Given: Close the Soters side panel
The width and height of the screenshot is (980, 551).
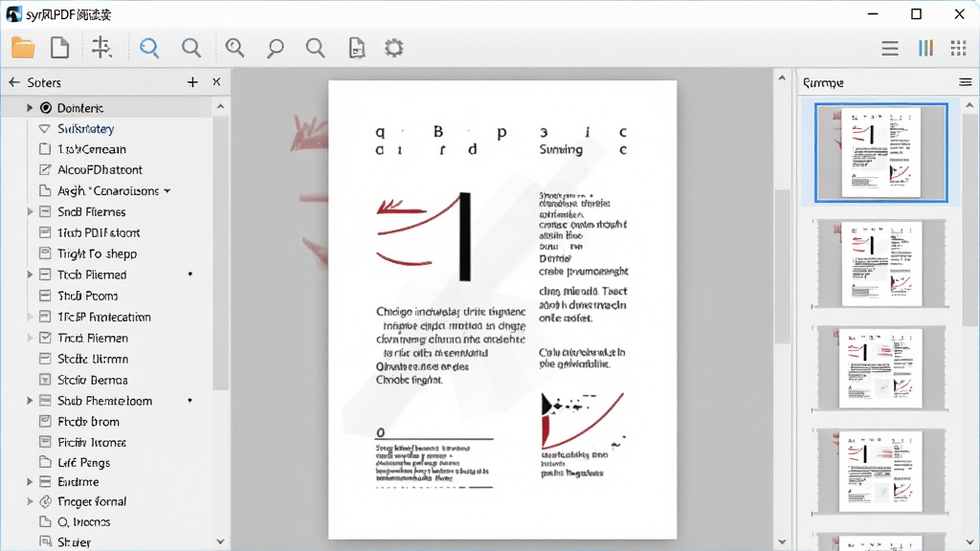Looking at the screenshot, I should click(x=216, y=82).
